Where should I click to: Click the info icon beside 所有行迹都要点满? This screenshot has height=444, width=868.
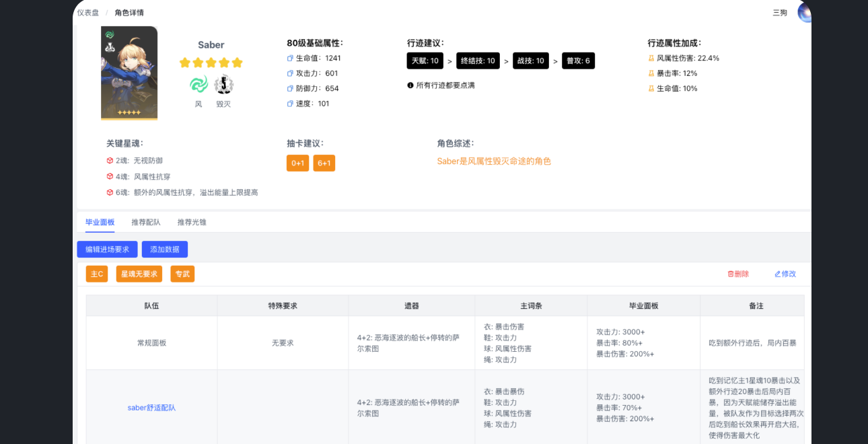pos(410,85)
